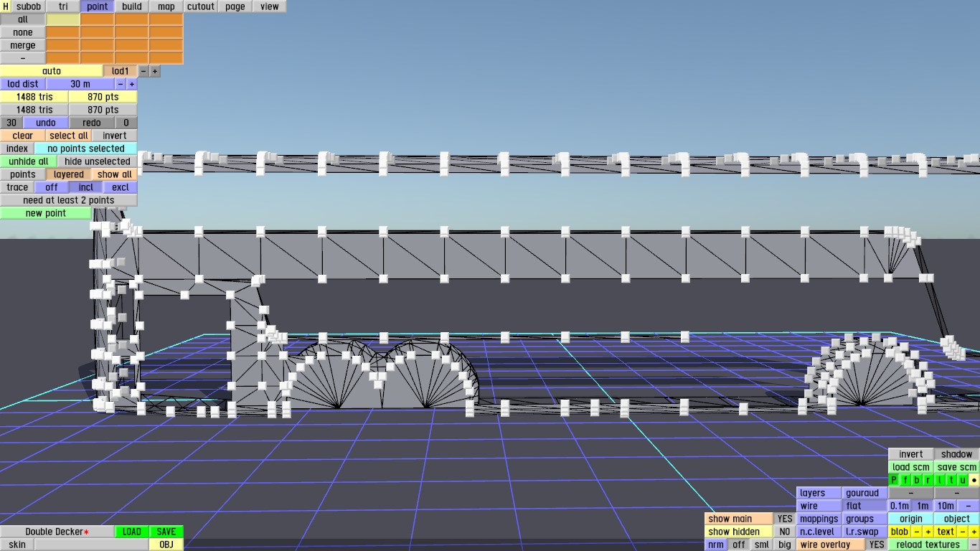
Task: Enable gouraud shading mode
Action: coord(865,493)
